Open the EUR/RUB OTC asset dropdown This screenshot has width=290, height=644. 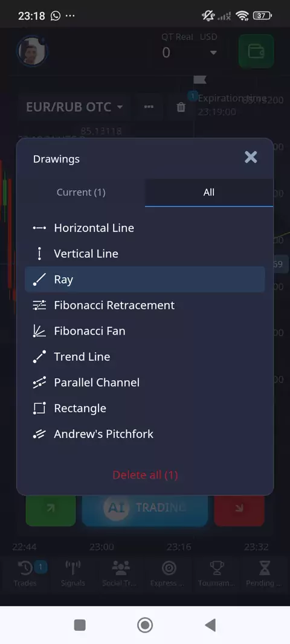[x=74, y=107]
